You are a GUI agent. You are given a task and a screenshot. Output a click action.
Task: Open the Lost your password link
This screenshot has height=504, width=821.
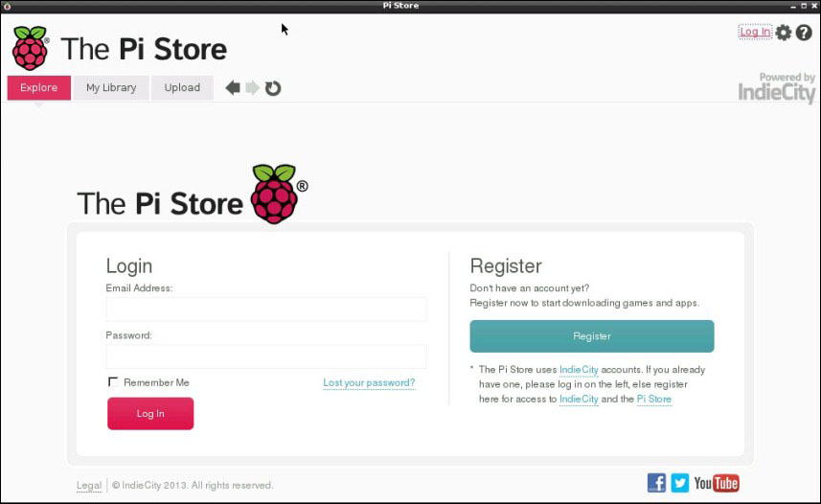(x=369, y=383)
